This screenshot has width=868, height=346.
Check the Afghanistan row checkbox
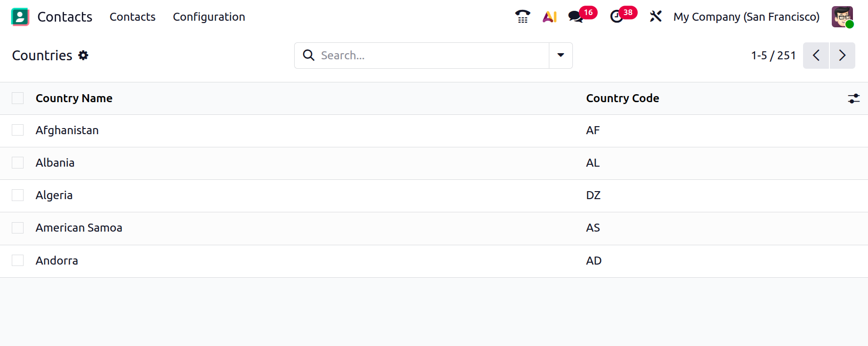pos(18,130)
